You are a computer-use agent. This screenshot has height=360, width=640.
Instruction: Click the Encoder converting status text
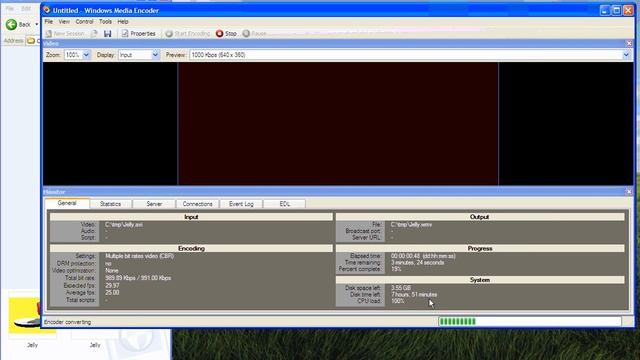click(68, 322)
